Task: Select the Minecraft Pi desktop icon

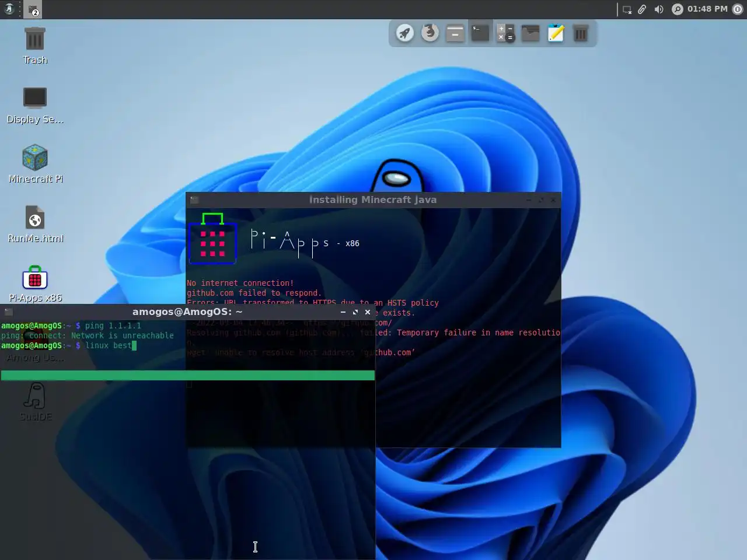Action: tap(35, 164)
